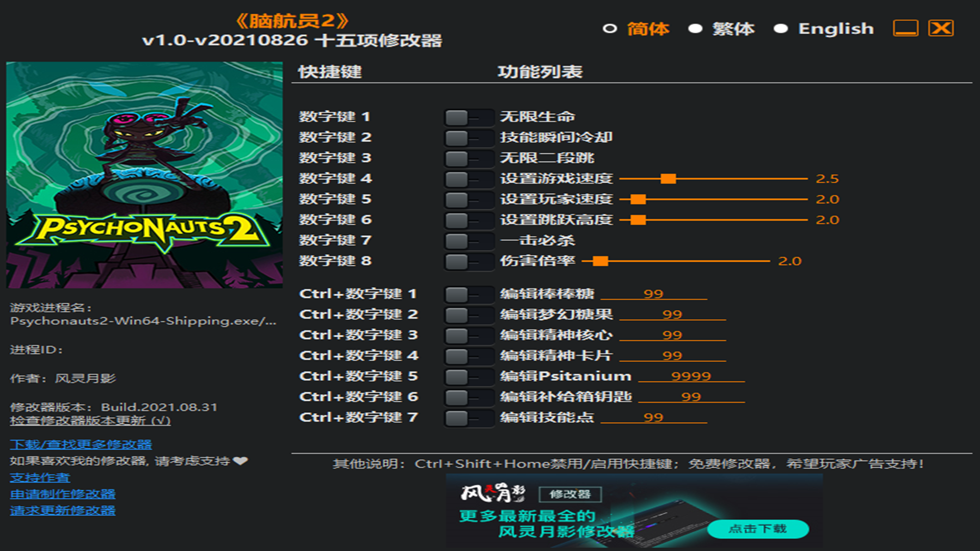Enable the 技能瞬间冷却 toggle
980x551 pixels.
468,138
